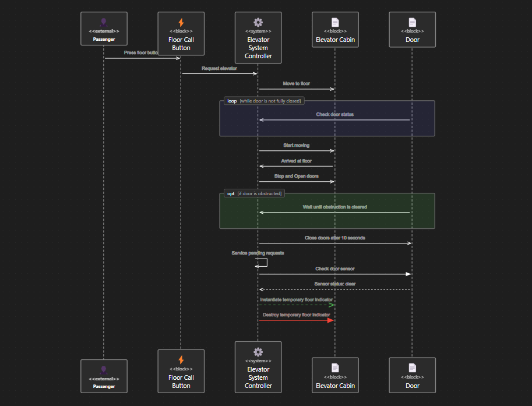Click the green dashed create arrowhead
The width and height of the screenshot is (532, 406).
[332, 305]
